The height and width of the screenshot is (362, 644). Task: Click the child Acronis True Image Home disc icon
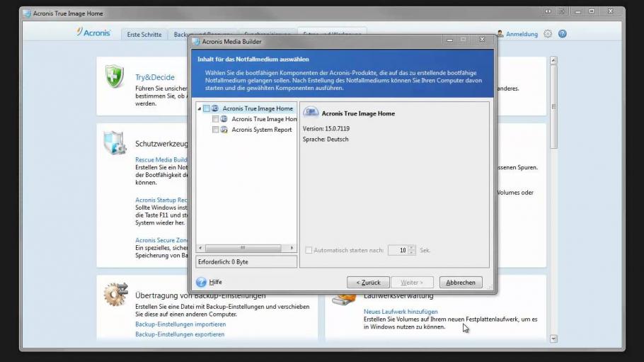[x=224, y=119]
